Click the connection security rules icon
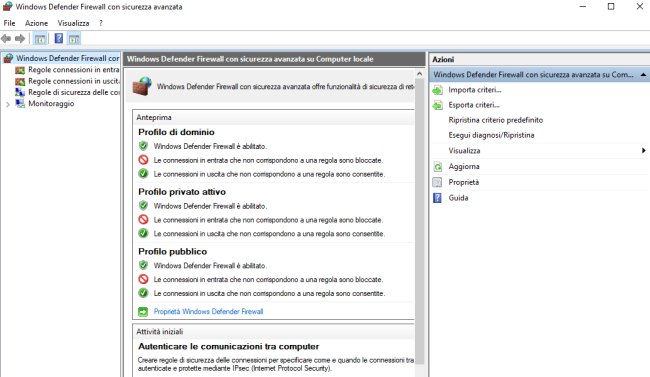 click(x=20, y=92)
